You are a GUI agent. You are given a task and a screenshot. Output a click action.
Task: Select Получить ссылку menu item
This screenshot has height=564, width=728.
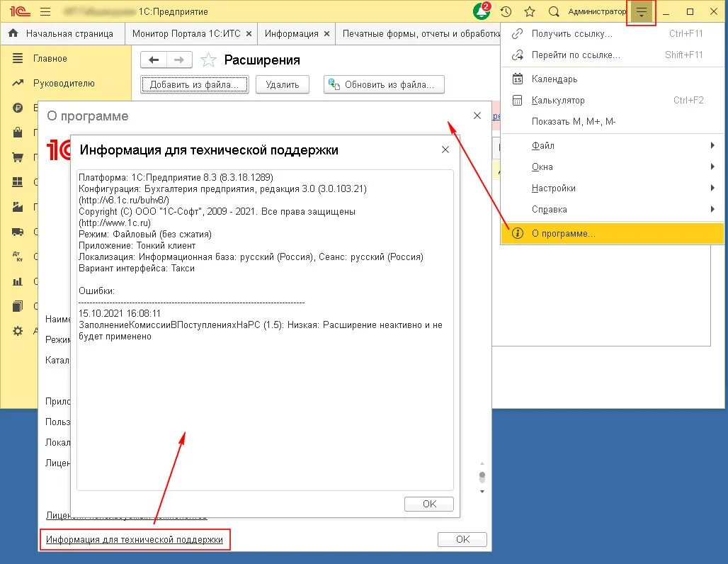pos(613,33)
